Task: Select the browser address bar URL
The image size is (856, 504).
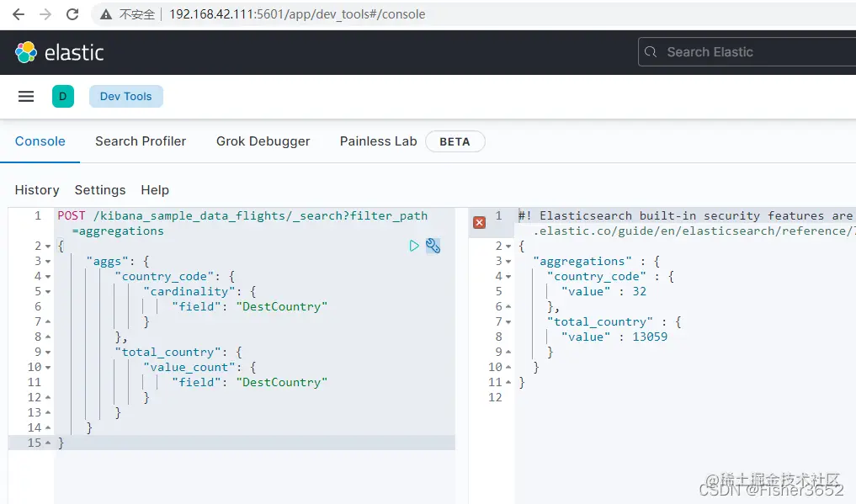Action: [x=297, y=14]
